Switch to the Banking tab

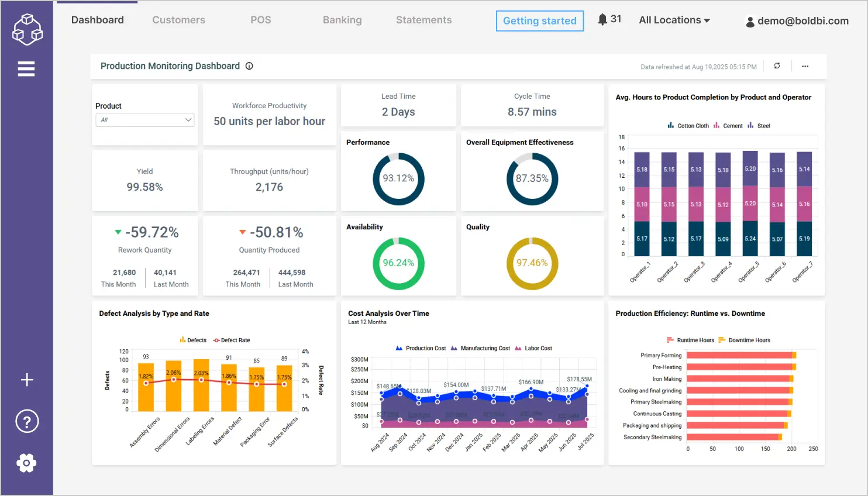[342, 19]
